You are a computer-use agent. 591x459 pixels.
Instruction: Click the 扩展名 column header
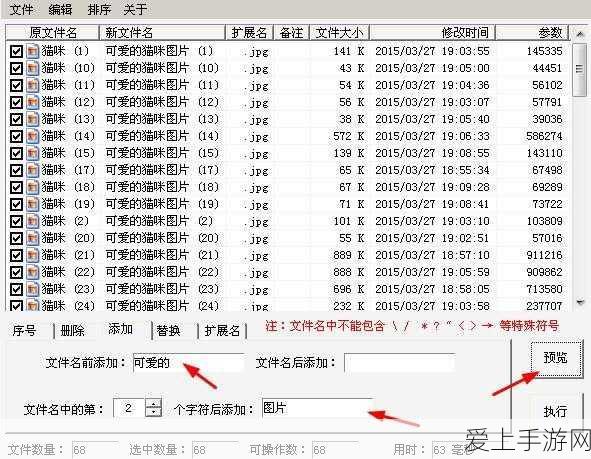click(x=250, y=33)
